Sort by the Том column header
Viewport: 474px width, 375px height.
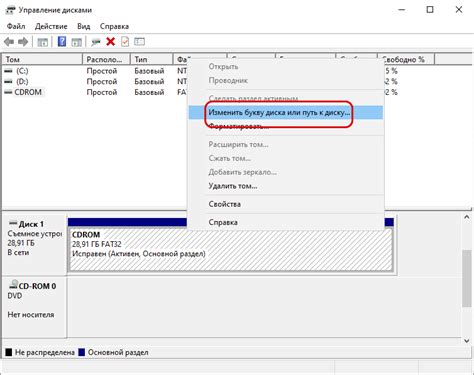pyautogui.click(x=42, y=59)
